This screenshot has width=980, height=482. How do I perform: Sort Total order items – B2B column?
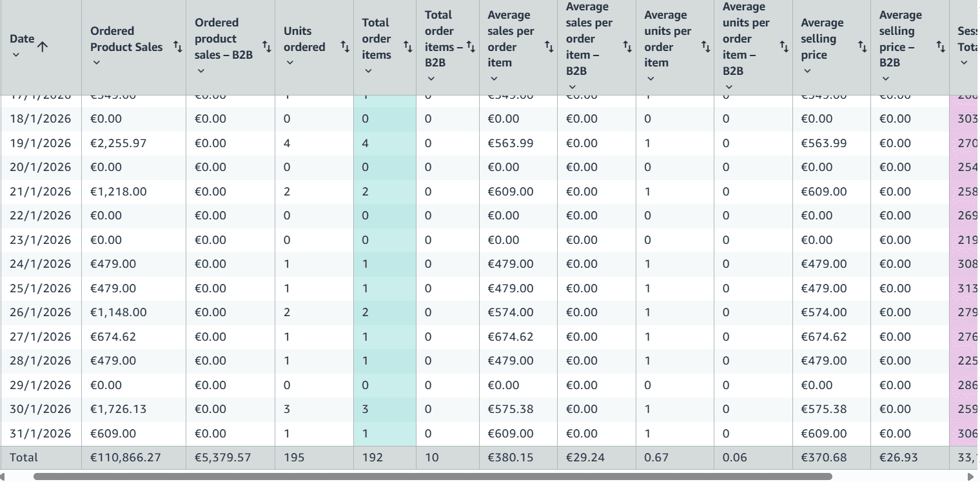click(471, 46)
